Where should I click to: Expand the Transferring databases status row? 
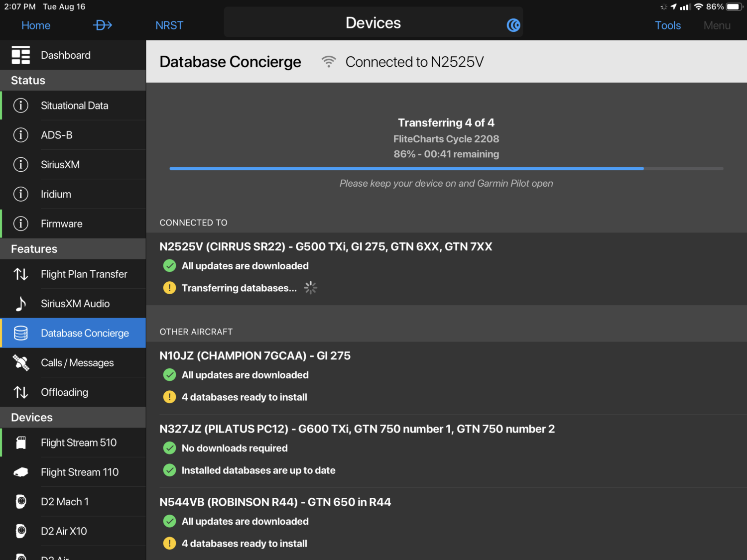(x=239, y=288)
